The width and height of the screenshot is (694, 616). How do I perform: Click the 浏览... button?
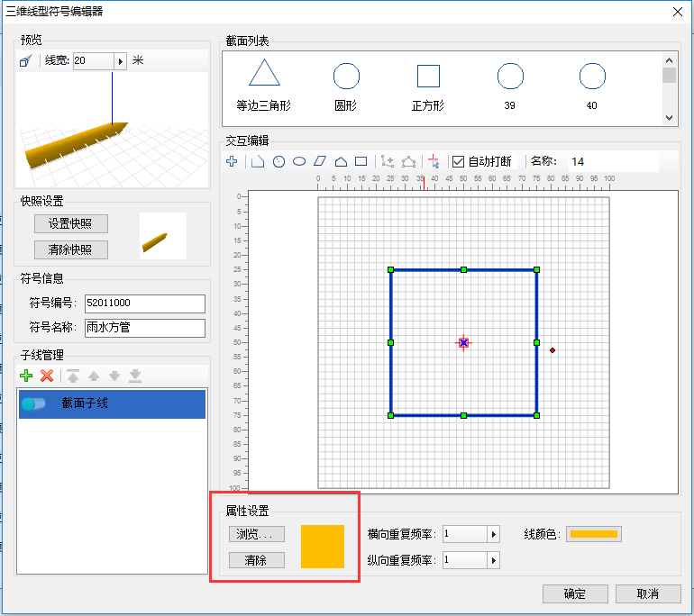(x=257, y=534)
